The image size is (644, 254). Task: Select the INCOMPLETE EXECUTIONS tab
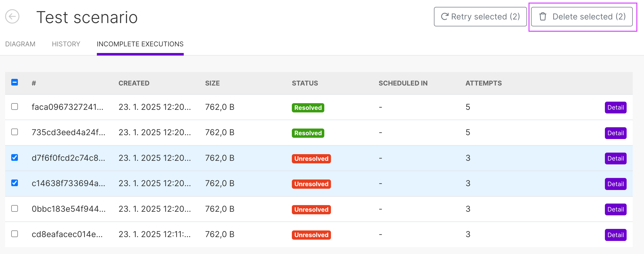tap(140, 44)
